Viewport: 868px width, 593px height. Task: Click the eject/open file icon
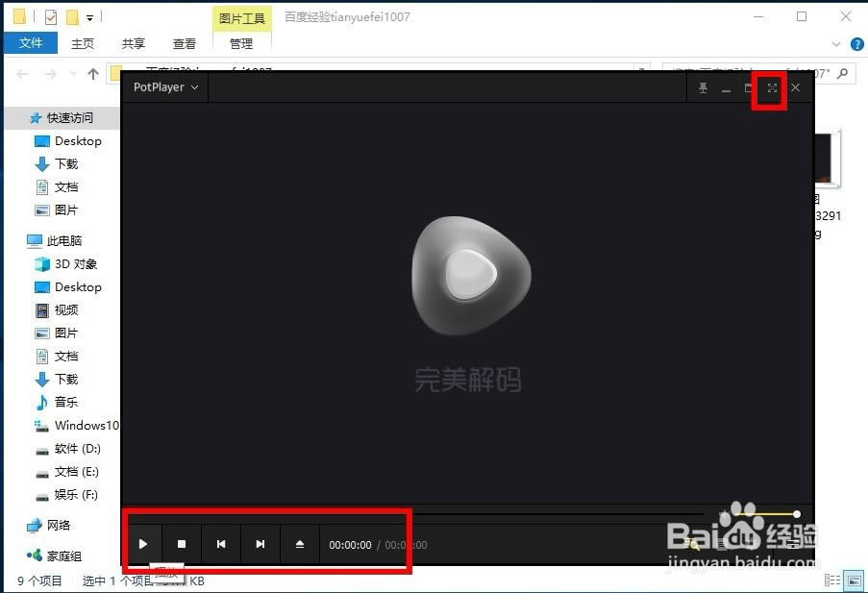tap(299, 544)
